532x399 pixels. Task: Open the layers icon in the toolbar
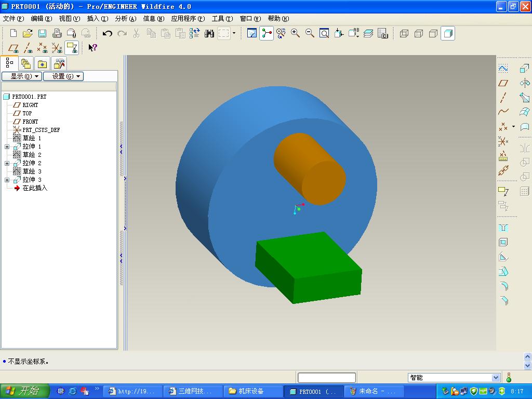(368, 33)
